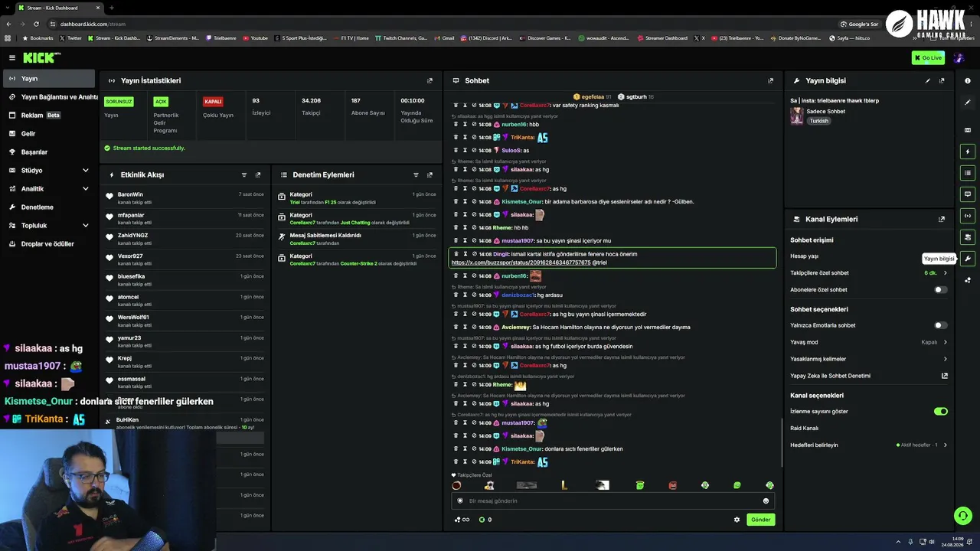Open Yapay Zeka ile Sohbet Denetimi link icon
The image size is (980, 551).
click(945, 376)
